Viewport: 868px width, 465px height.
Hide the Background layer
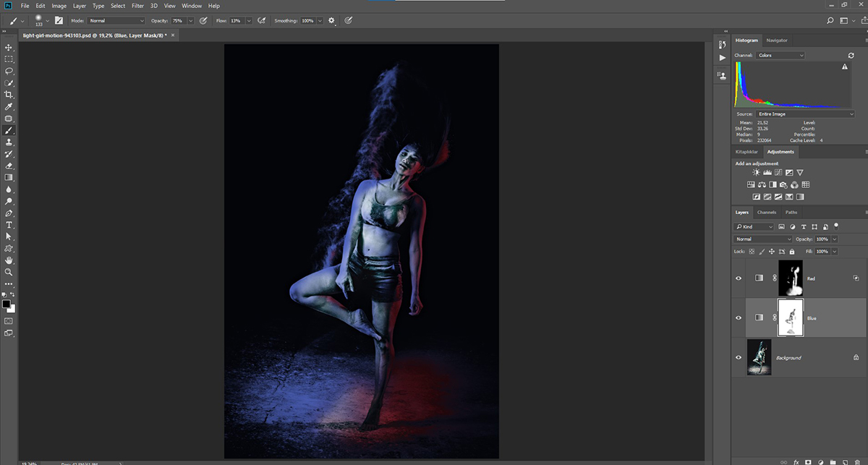coord(739,357)
